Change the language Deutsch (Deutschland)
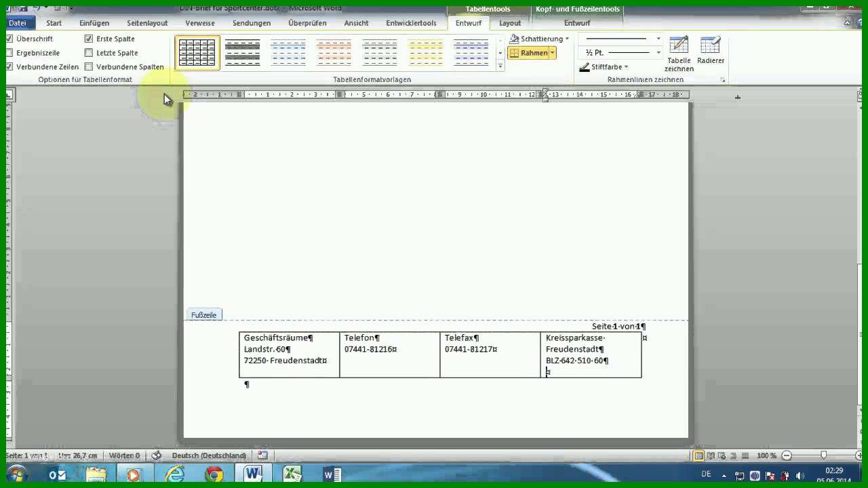 pyautogui.click(x=209, y=455)
